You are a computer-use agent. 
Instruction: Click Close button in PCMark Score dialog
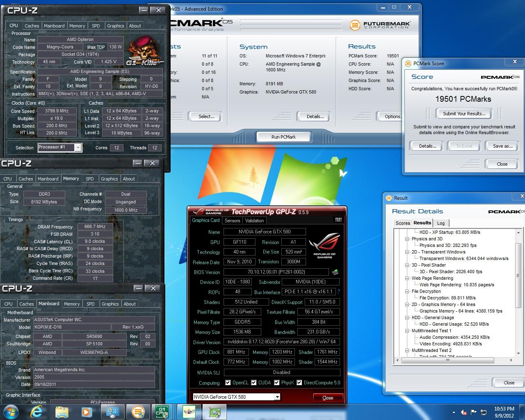click(x=502, y=164)
